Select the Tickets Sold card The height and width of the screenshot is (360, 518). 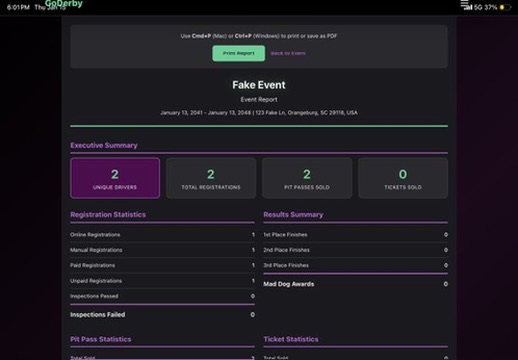click(x=403, y=178)
